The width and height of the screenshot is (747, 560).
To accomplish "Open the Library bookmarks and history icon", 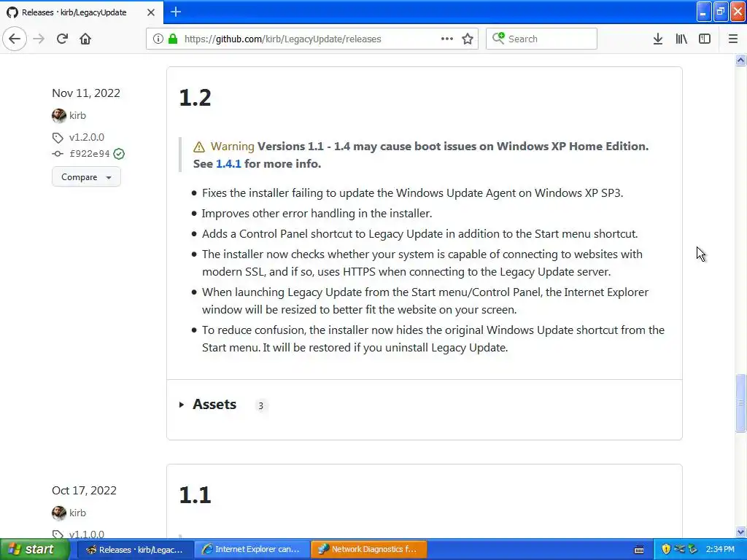I will point(681,39).
